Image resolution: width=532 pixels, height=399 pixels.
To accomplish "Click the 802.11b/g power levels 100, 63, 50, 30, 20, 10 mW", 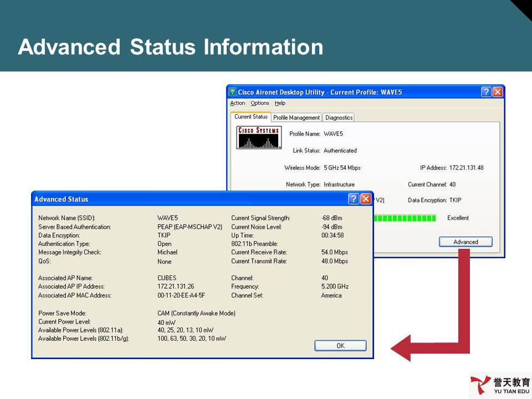I will 192,339.
